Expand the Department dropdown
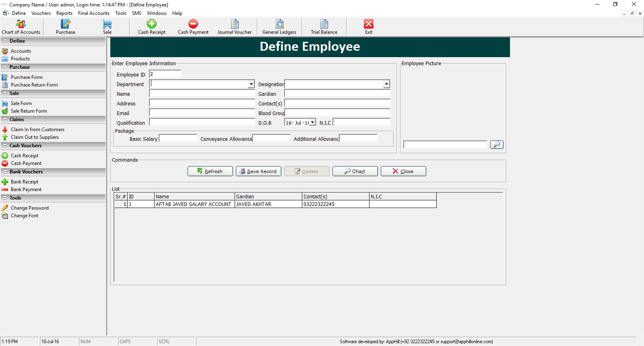 [251, 84]
